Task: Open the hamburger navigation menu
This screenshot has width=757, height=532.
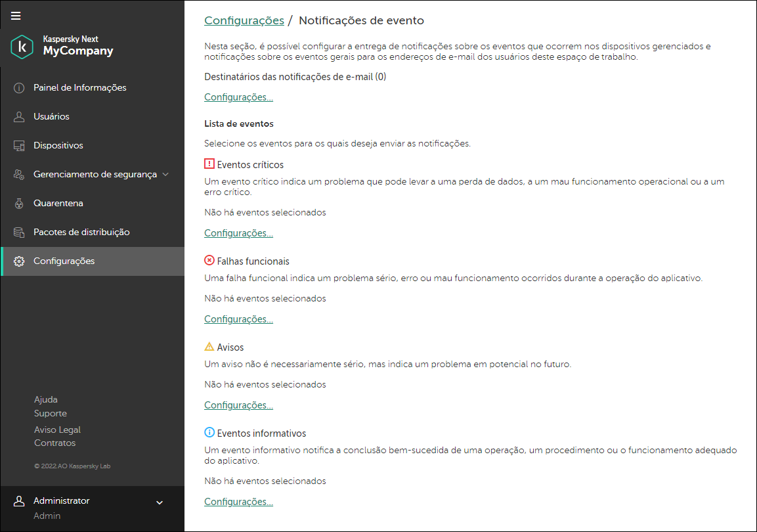Action: (15, 15)
